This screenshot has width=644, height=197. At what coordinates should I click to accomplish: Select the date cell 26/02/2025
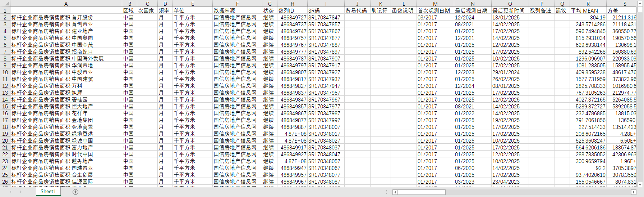click(x=510, y=79)
